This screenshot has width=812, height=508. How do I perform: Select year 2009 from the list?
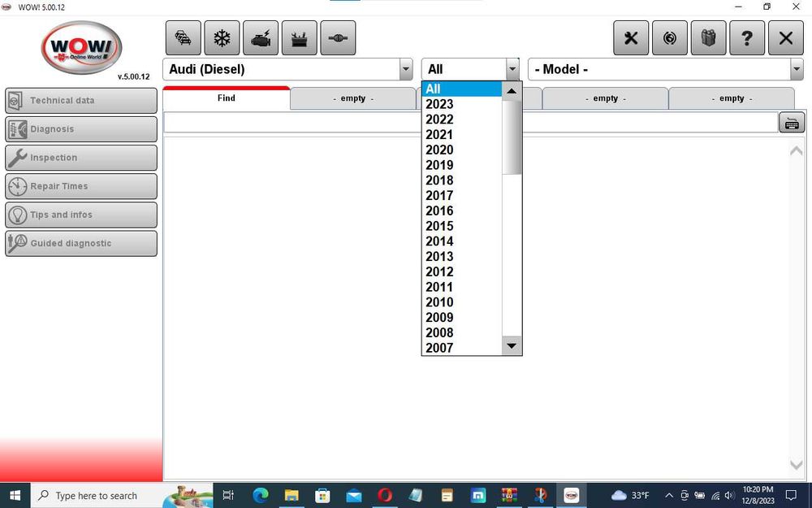point(462,317)
